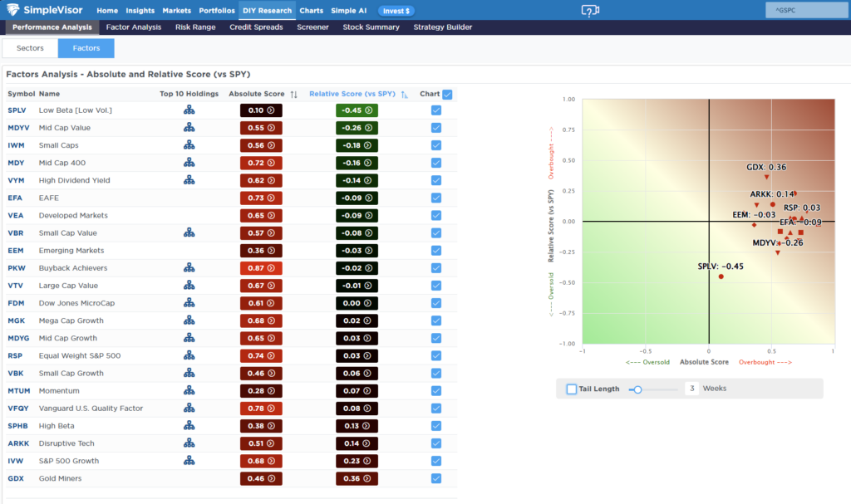Go to Factor Analysis subpage
This screenshot has height=504, width=851.
point(134,27)
